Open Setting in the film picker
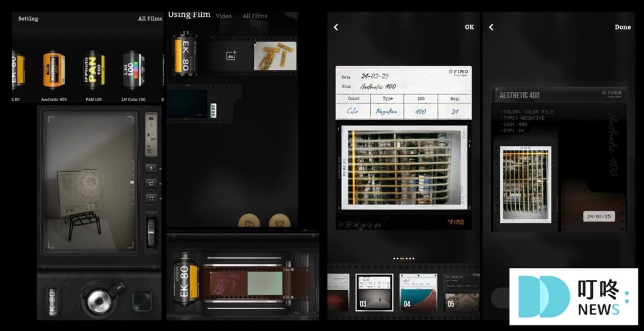Viewport: 644px width, 331px height. pyautogui.click(x=28, y=18)
